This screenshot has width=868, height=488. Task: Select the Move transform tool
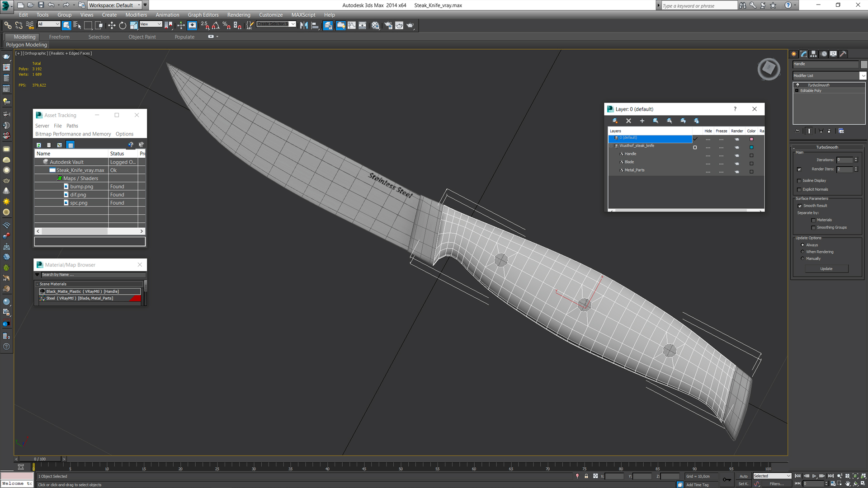[x=112, y=26]
